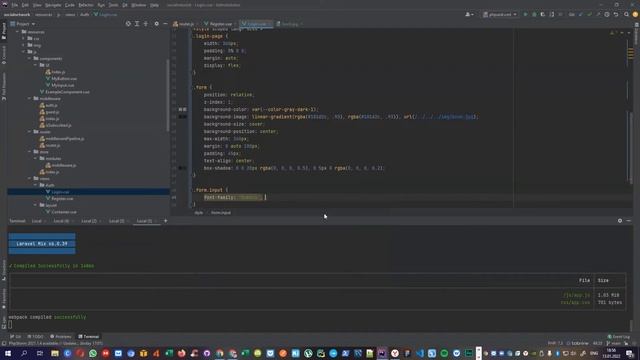Open the Code menu

(x=70, y=5)
